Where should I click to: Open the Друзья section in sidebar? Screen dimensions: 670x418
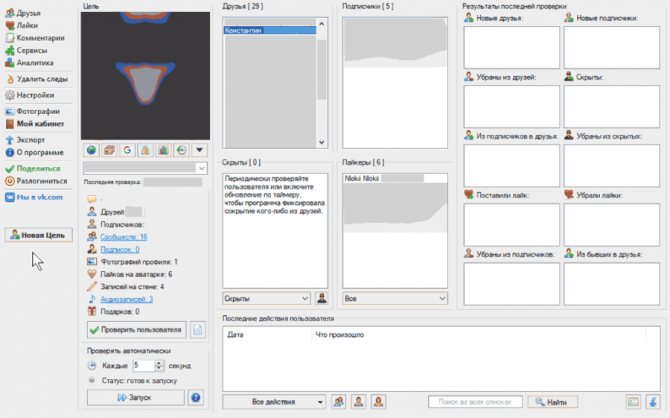tap(23, 13)
